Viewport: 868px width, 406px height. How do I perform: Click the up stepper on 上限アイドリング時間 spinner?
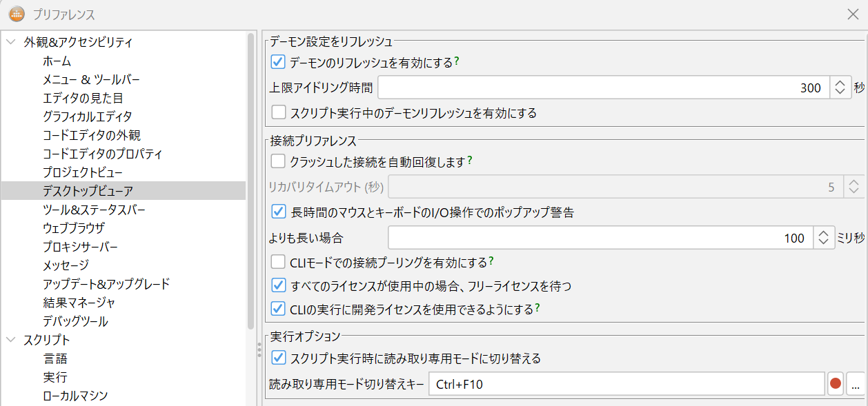pyautogui.click(x=841, y=83)
